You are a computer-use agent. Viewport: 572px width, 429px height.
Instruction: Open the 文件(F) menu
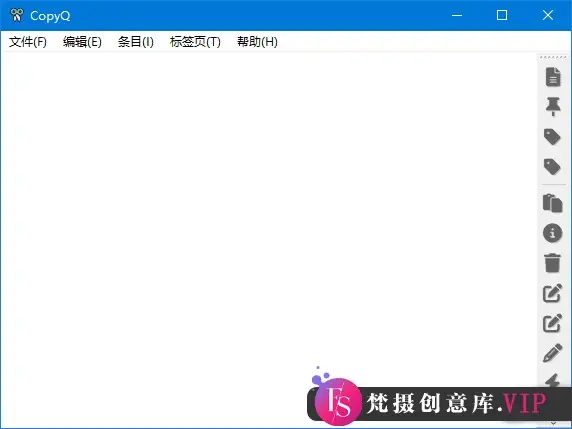(x=28, y=42)
